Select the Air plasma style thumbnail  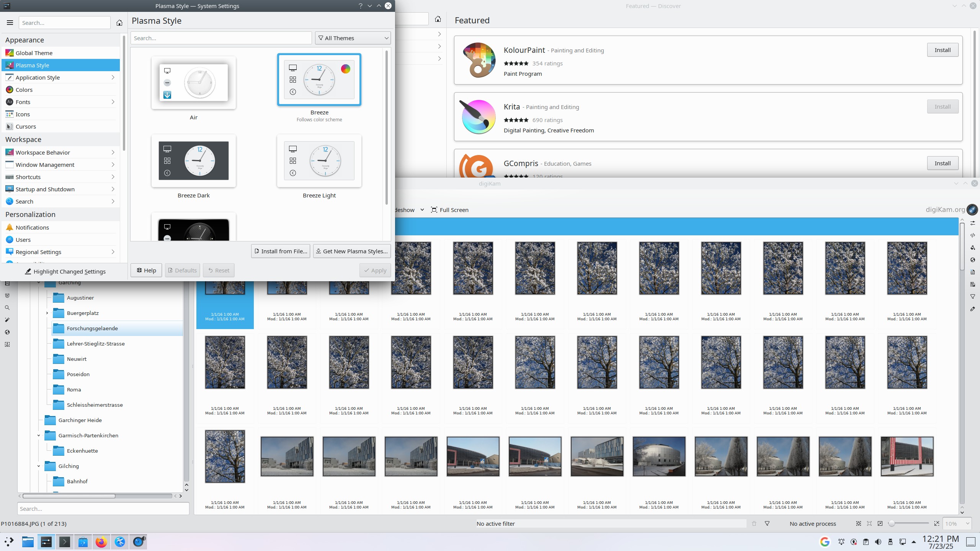(194, 83)
